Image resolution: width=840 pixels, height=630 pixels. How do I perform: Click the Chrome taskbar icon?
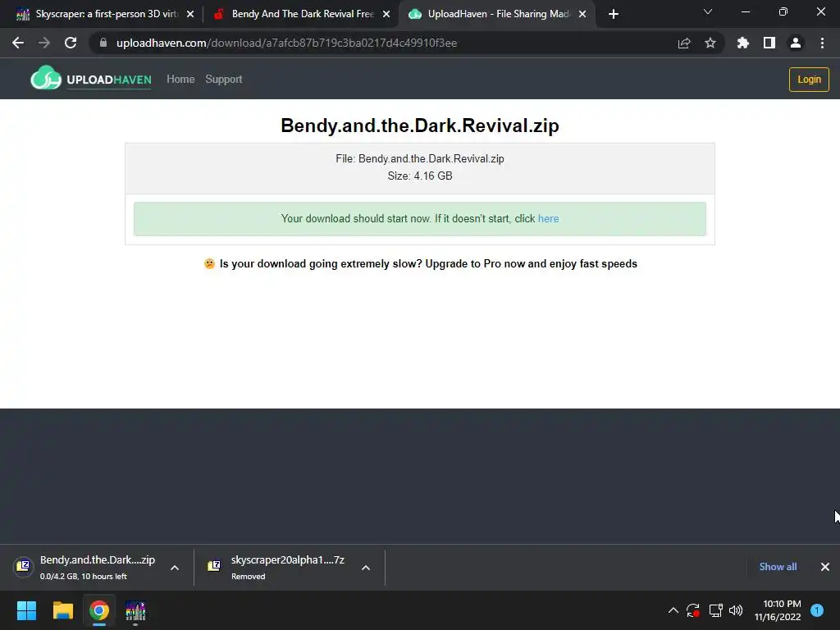coord(99,610)
